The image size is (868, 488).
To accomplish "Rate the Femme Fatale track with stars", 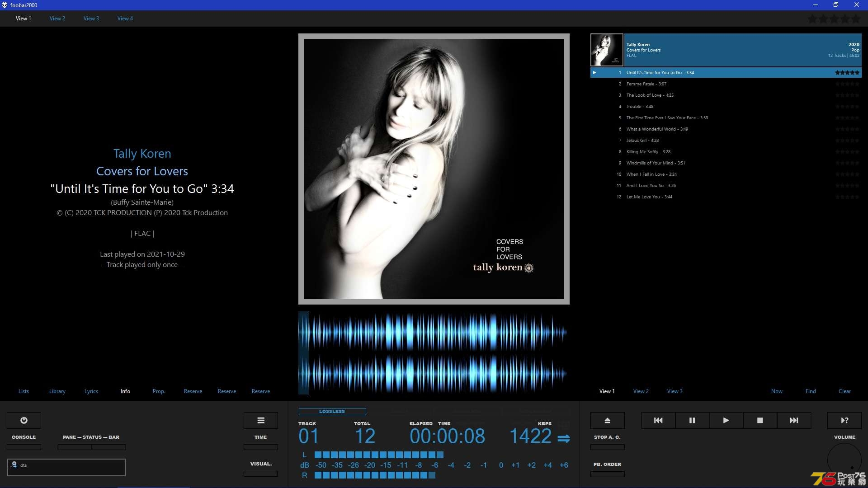I will 847,84.
